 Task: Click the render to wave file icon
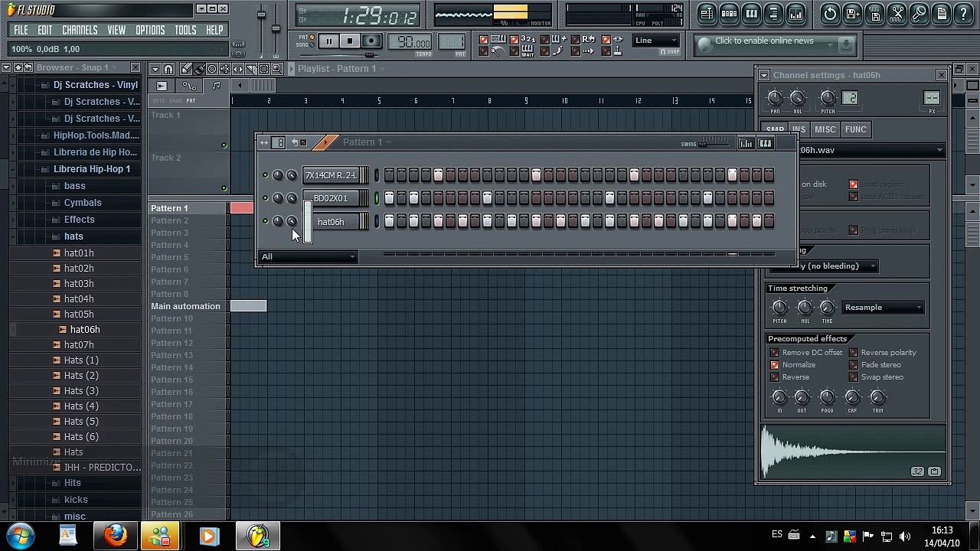874,13
